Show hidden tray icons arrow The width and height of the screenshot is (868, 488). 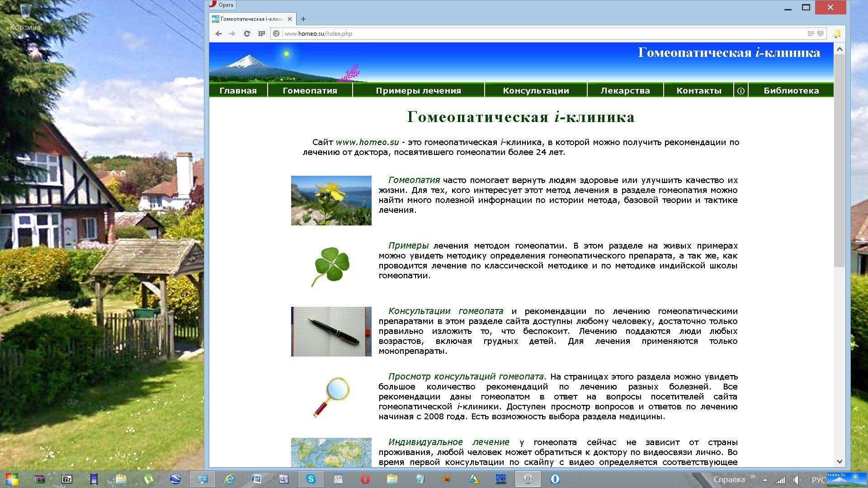(765, 480)
